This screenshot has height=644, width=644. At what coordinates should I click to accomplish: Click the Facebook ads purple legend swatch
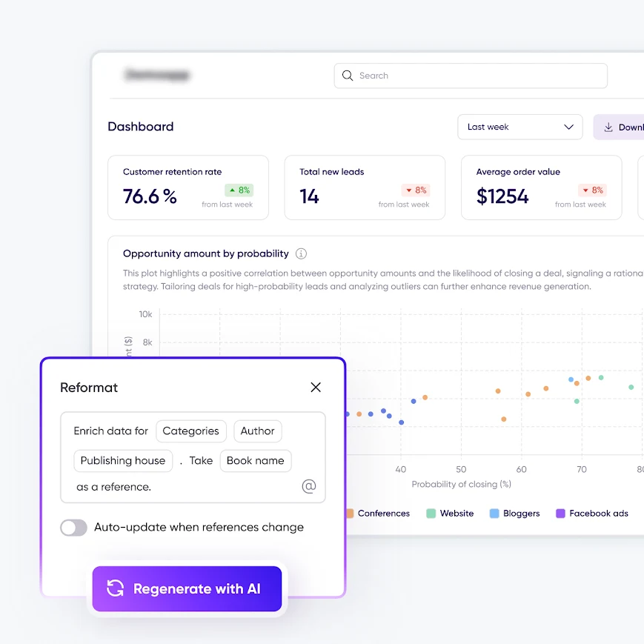coord(560,514)
